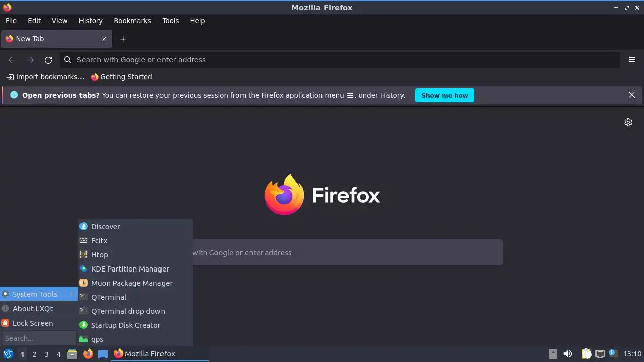
Task: Click the show desktop icon in the panel
Action: tap(103, 354)
